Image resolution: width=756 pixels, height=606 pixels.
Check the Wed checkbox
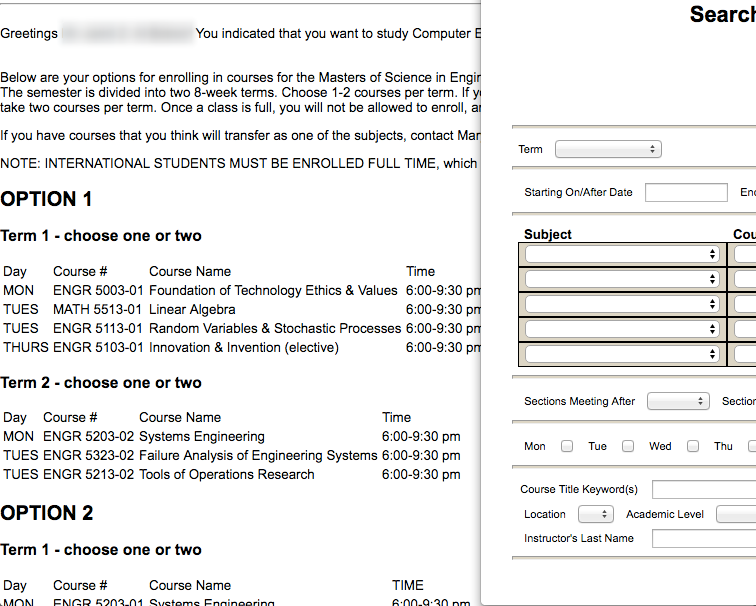tap(693, 446)
